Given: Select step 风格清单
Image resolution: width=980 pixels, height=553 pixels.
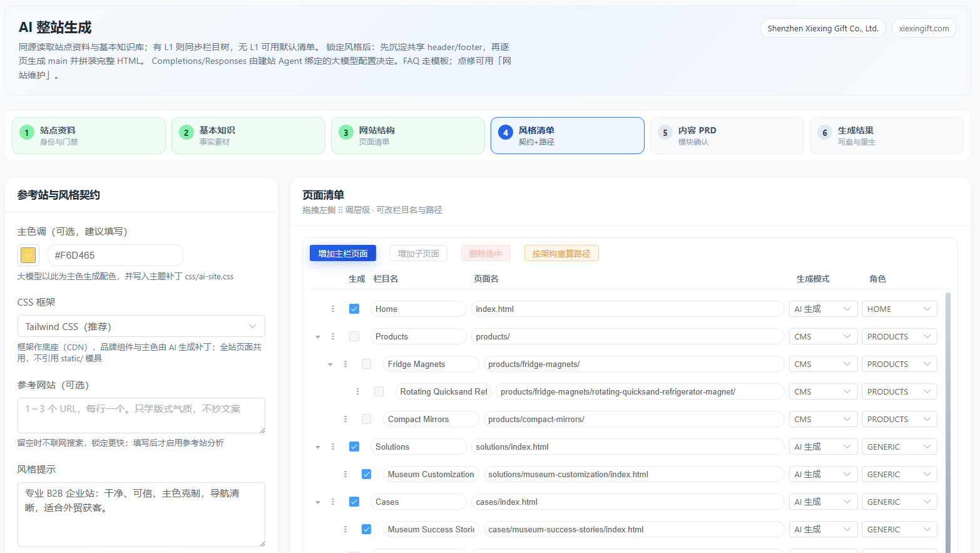Looking at the screenshot, I should pos(568,135).
